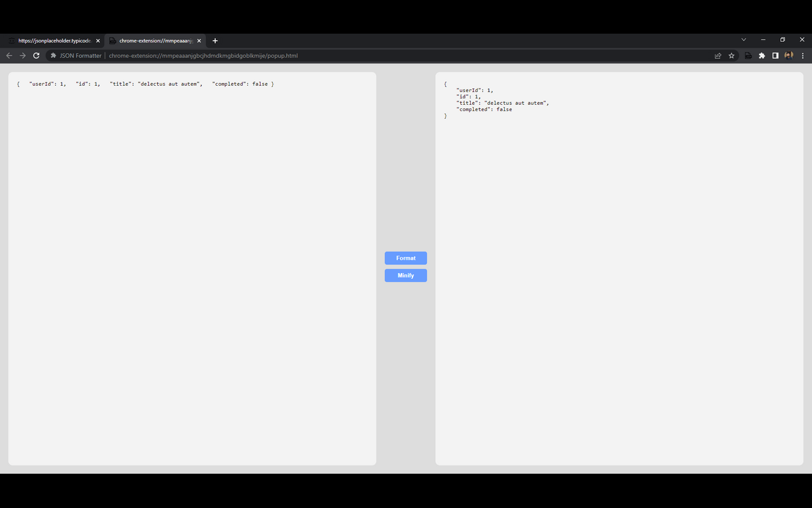Close the jsonplaceholder.typicode tab
Screen dimensions: 812x508
(x=98, y=41)
